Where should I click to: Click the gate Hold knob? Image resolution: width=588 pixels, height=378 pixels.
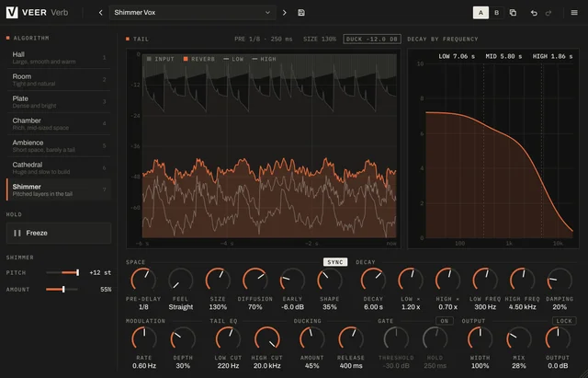pos(435,338)
